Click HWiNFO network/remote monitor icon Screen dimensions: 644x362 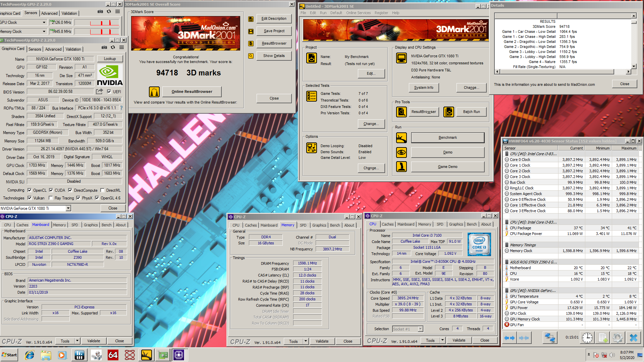550,338
